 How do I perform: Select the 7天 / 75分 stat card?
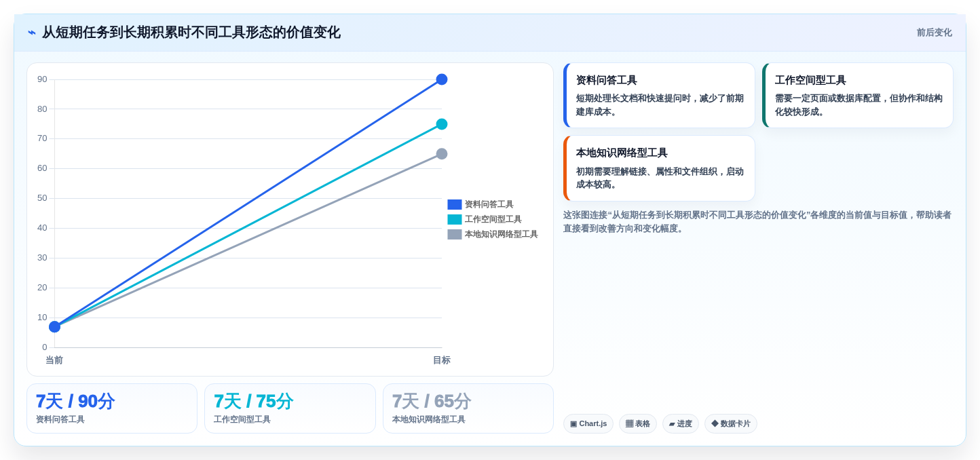(x=290, y=408)
